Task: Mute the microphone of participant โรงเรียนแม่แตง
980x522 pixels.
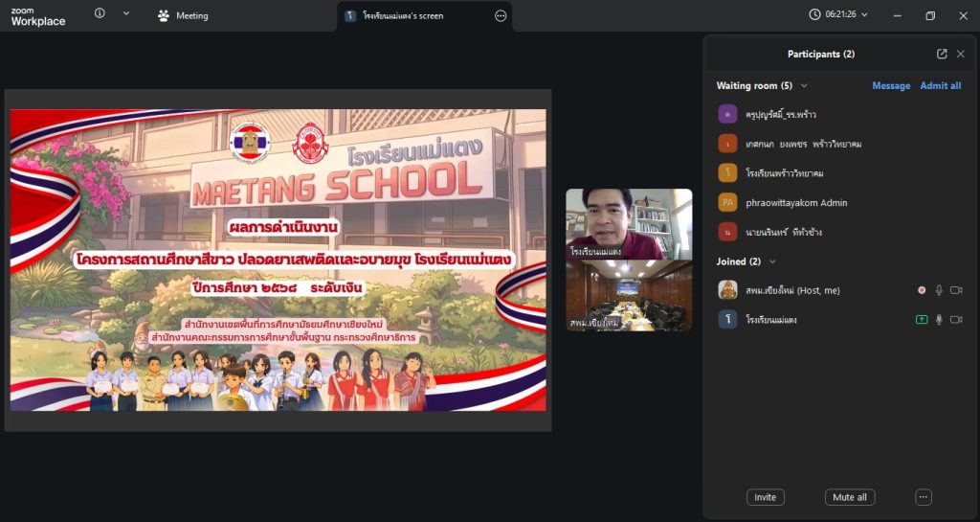Action: pyautogui.click(x=939, y=320)
